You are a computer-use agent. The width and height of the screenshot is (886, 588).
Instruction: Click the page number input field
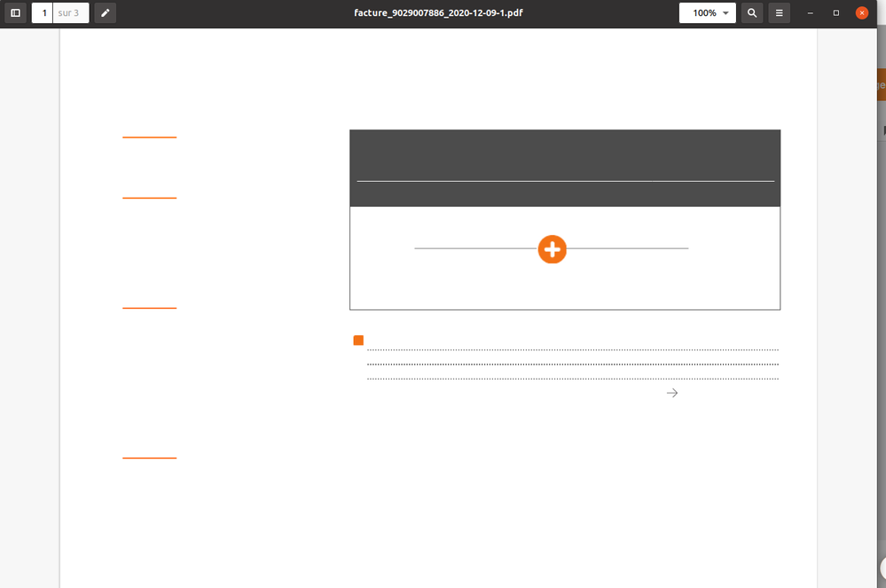point(43,13)
